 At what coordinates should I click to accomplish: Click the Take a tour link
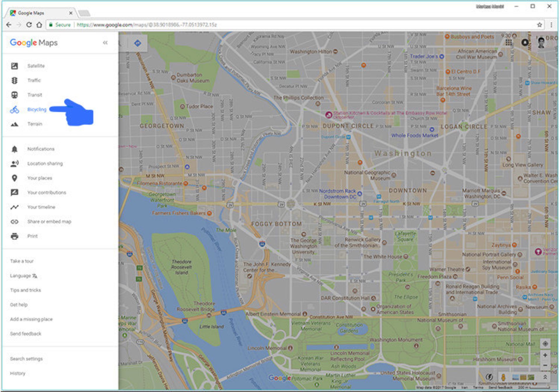[22, 261]
